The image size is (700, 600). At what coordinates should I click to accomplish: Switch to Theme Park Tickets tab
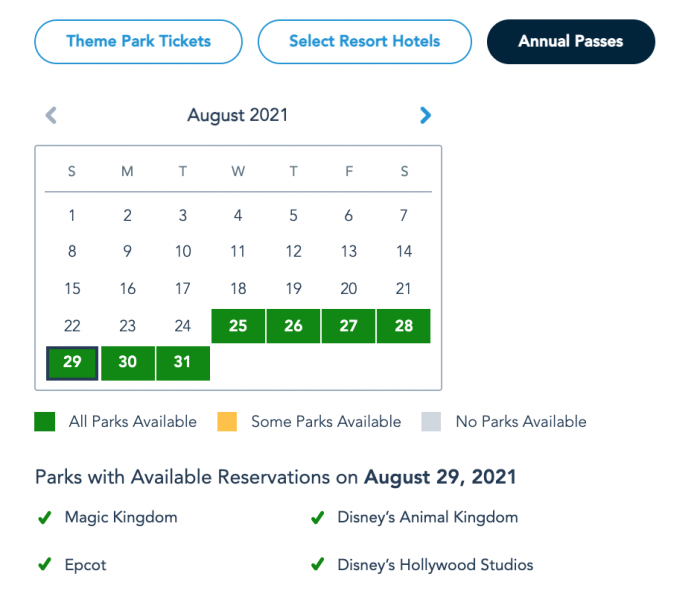coord(138,42)
